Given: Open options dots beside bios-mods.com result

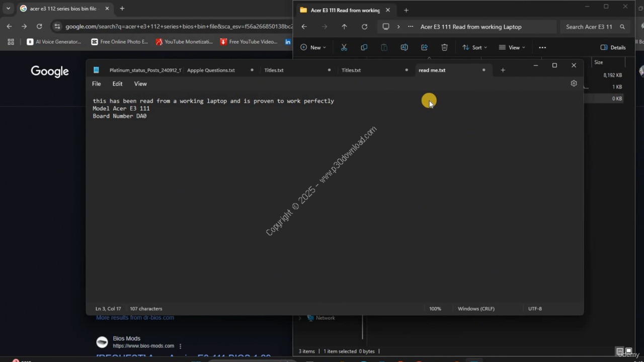Looking at the screenshot, I should (180, 346).
